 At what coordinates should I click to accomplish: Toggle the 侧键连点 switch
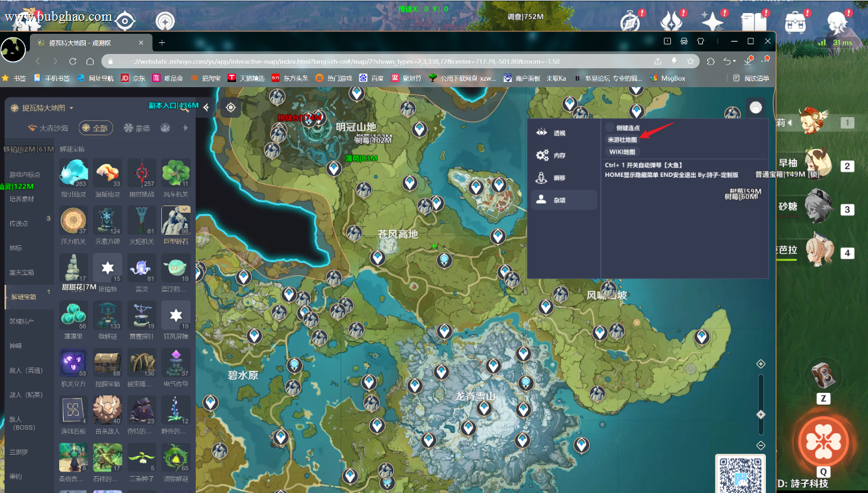pos(610,127)
